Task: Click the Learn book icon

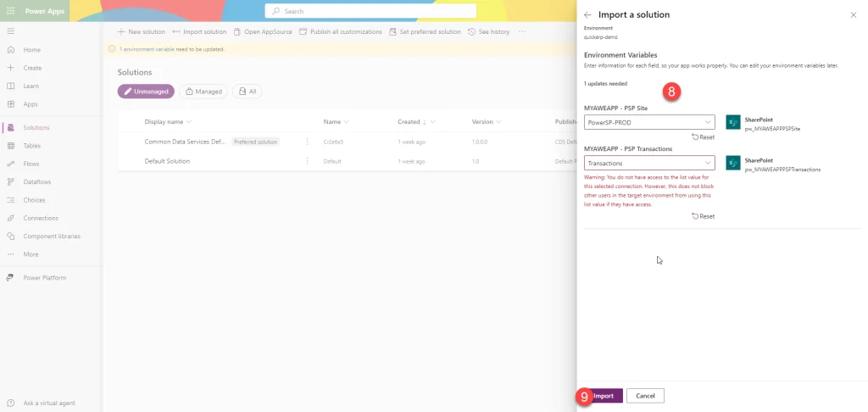Action: 10,86
